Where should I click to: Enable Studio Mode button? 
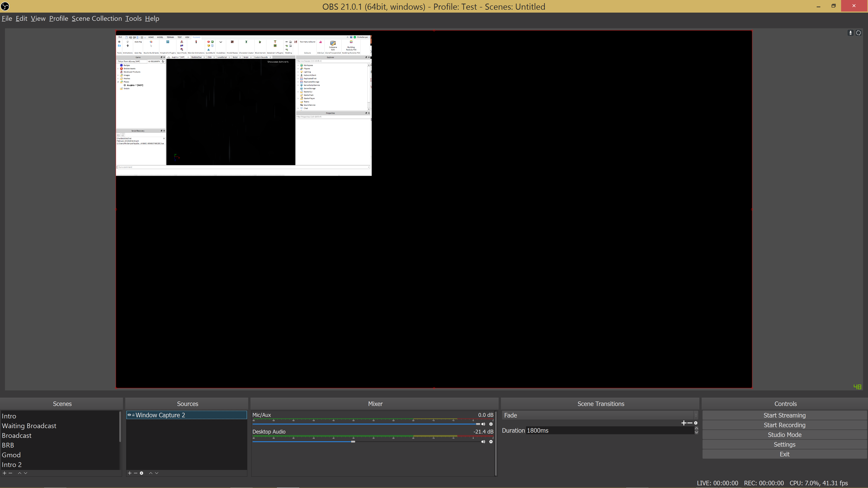coord(784,435)
